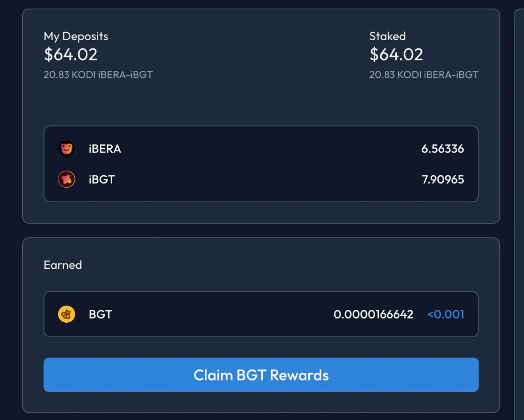Click the iBERA amount 6.56336
This screenshot has height=420, width=524.
tap(443, 149)
